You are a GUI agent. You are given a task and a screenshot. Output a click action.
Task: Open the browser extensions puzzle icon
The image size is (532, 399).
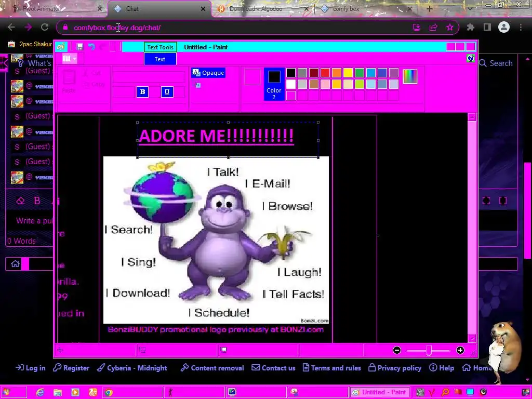tap(471, 27)
